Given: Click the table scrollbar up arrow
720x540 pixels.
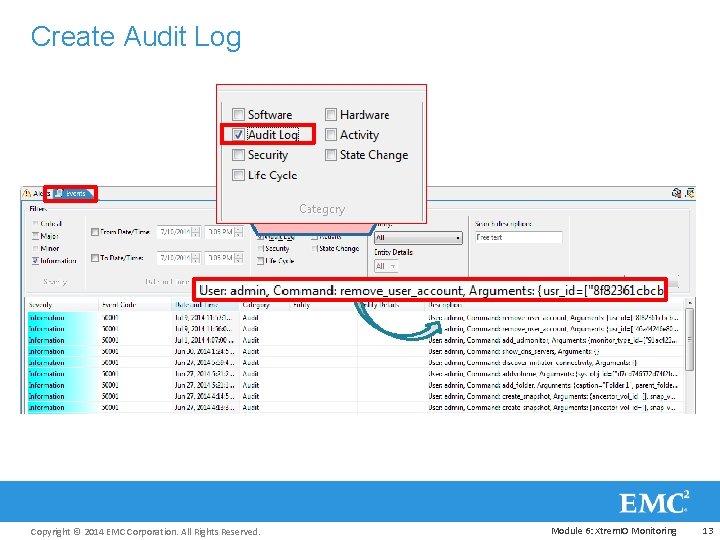Looking at the screenshot, I should [x=689, y=303].
